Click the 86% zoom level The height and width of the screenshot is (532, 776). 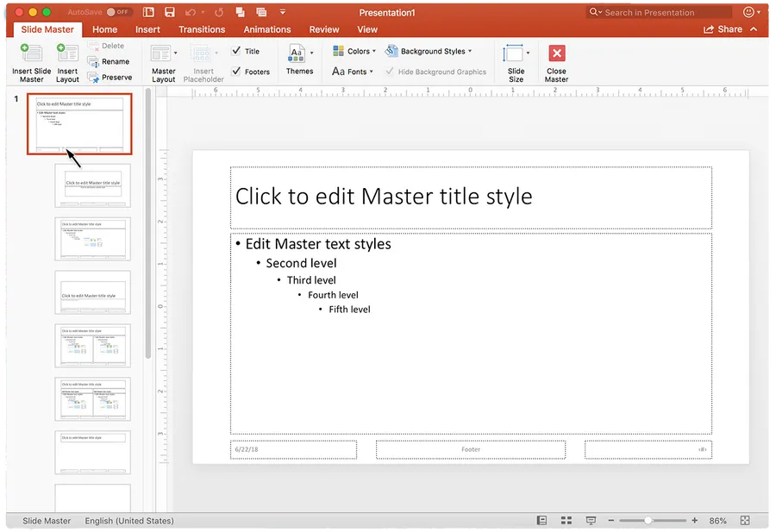click(717, 521)
